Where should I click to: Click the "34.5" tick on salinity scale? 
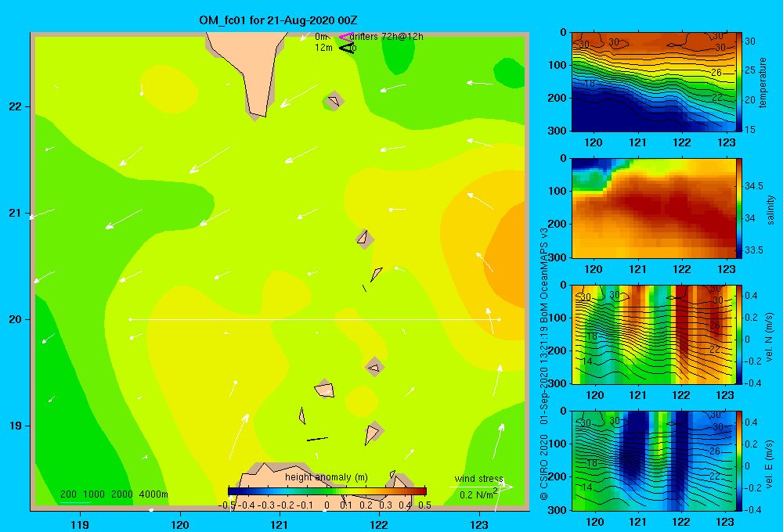coord(753,186)
